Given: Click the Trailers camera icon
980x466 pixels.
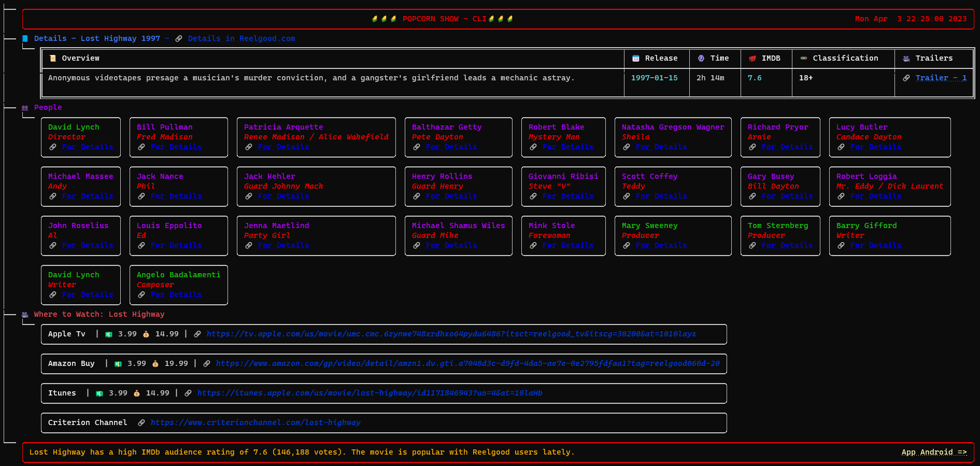Looking at the screenshot, I should pyautogui.click(x=906, y=59).
